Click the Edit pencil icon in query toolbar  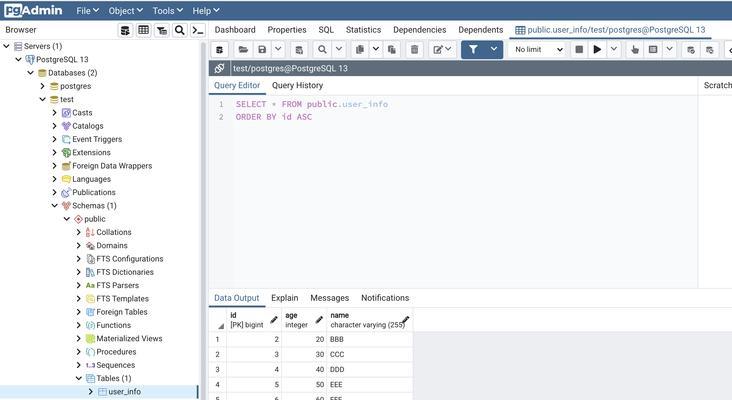[x=442, y=49]
